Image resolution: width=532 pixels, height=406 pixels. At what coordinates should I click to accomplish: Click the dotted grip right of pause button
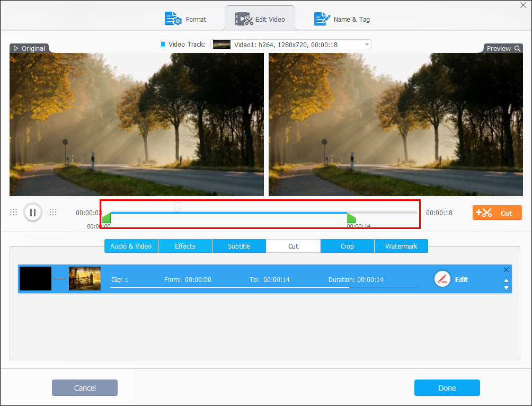(x=52, y=213)
